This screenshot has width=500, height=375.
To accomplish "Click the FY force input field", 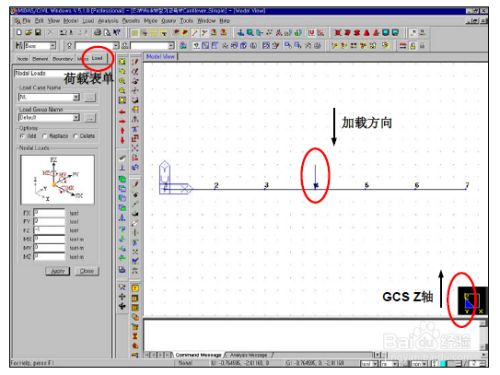I will tap(49, 221).
